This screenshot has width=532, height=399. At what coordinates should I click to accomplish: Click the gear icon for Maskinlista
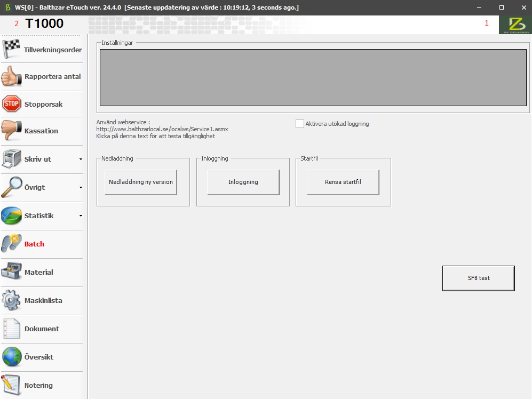12,300
